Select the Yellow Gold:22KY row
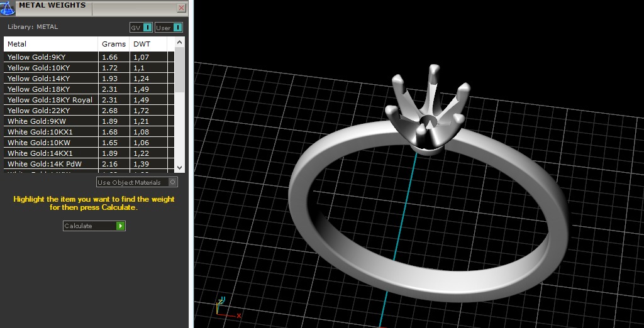Viewport: 644px width, 328px height. pos(89,111)
